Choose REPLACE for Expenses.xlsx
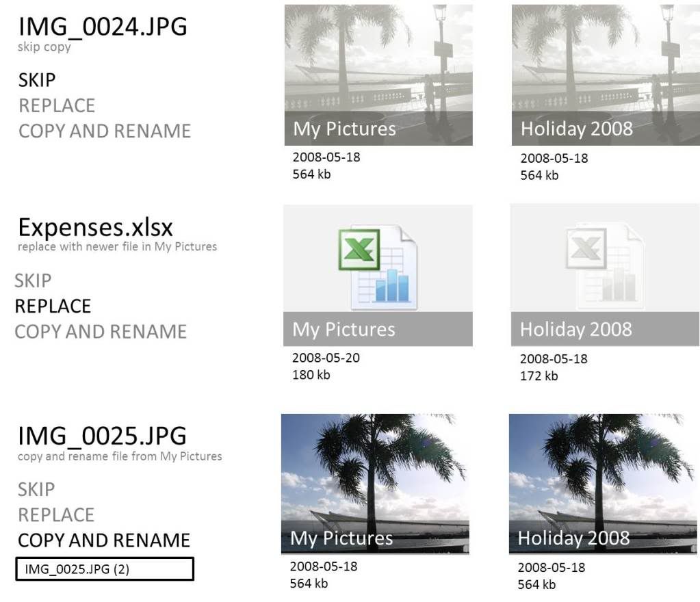The width and height of the screenshot is (700, 602). [x=53, y=306]
